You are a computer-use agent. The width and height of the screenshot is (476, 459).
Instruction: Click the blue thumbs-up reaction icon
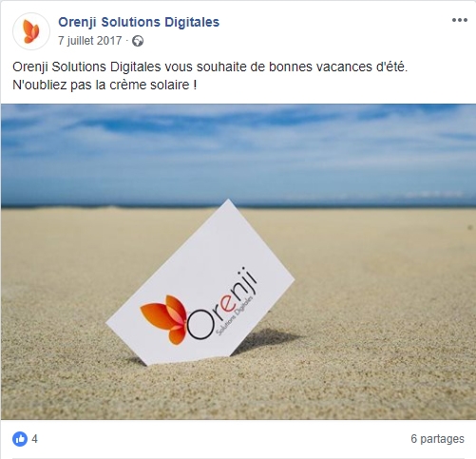pos(20,439)
